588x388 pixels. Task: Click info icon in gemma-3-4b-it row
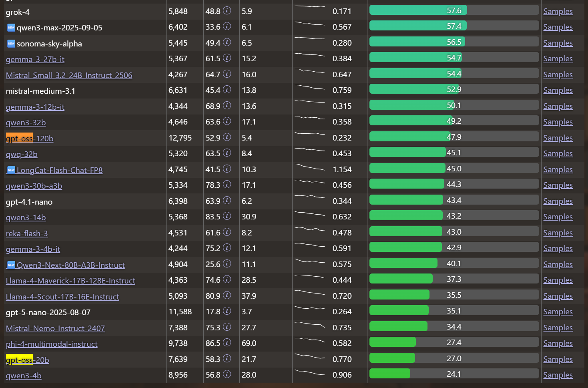[227, 247]
